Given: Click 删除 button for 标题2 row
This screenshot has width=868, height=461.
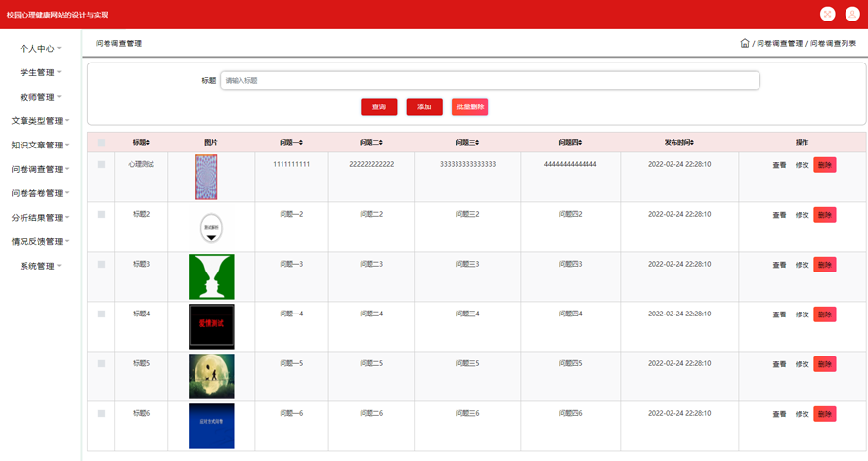Looking at the screenshot, I should pos(824,215).
